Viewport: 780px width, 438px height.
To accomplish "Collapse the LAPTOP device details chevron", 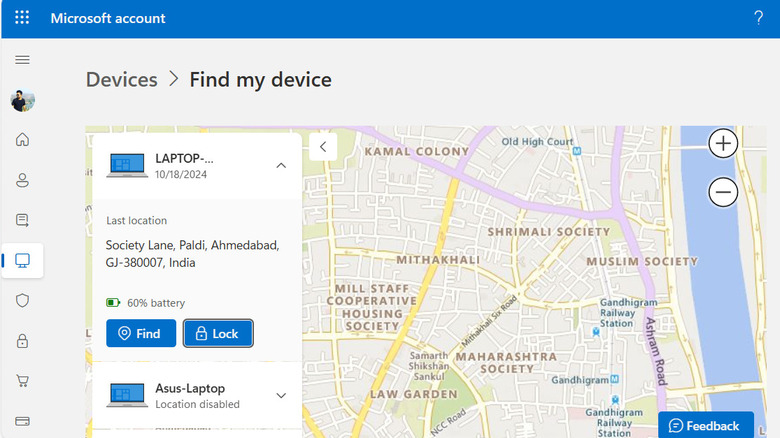I will pyautogui.click(x=281, y=165).
